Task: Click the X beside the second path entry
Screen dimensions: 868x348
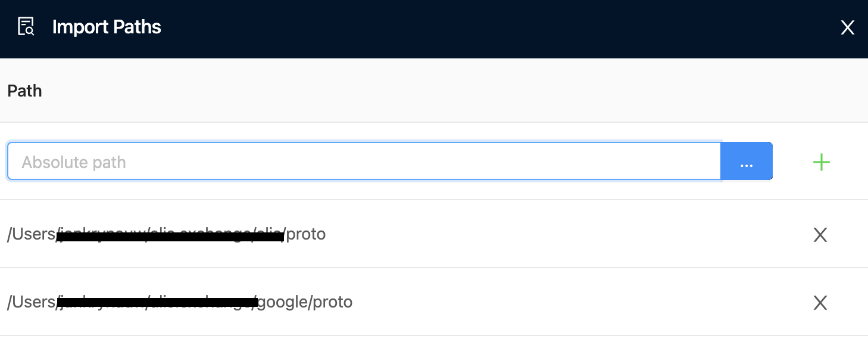Action: (x=820, y=303)
